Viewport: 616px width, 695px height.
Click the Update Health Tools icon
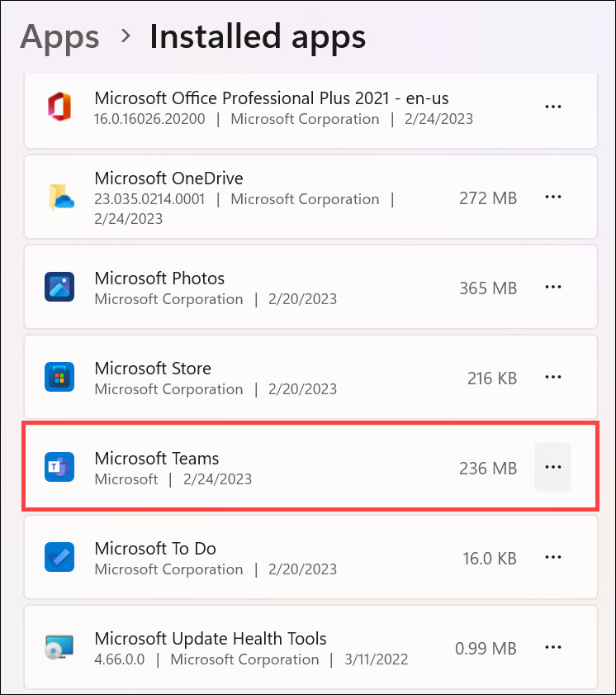pyautogui.click(x=59, y=649)
